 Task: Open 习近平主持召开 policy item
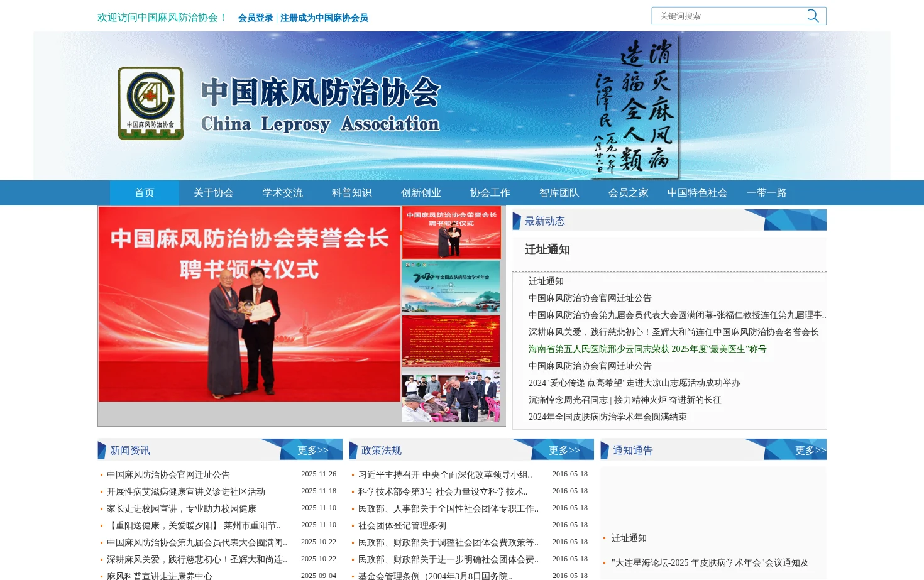click(445, 474)
